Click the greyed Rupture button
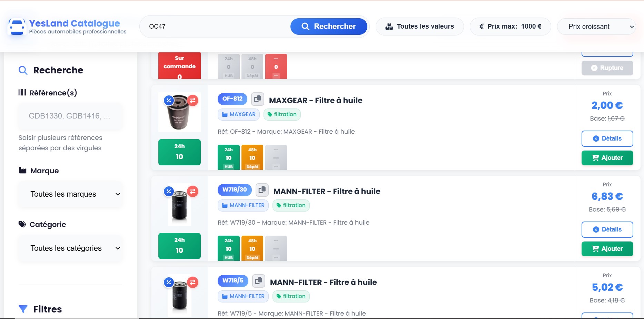The image size is (644, 319). 607,68
